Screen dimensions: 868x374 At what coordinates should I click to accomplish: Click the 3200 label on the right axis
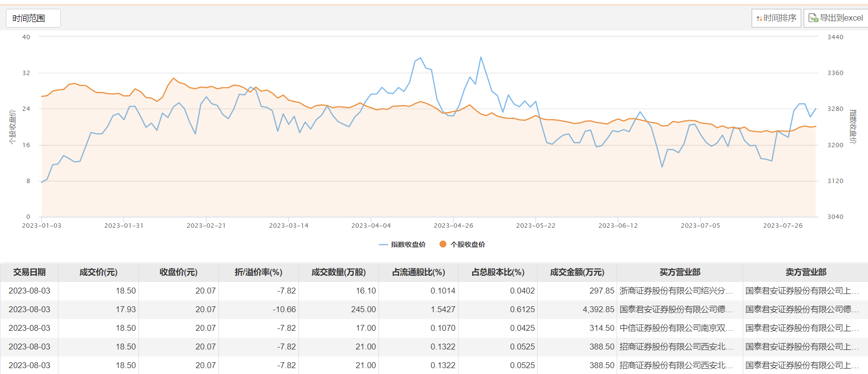click(x=836, y=145)
